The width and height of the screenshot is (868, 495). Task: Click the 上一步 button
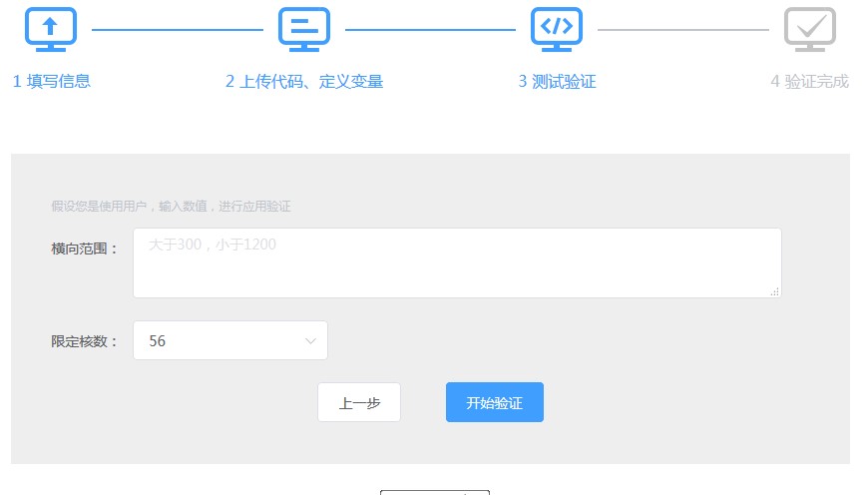point(359,403)
